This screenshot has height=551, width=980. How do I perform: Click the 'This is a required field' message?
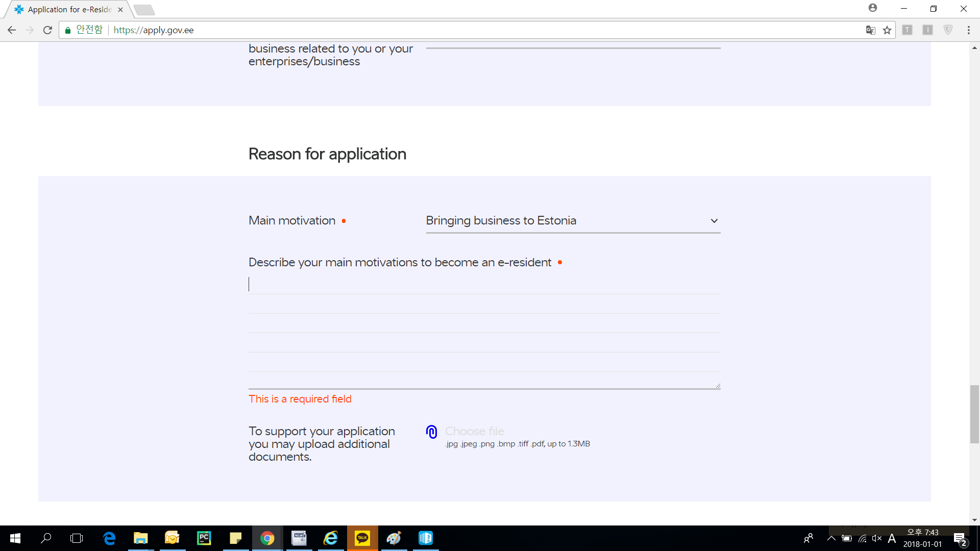point(300,399)
